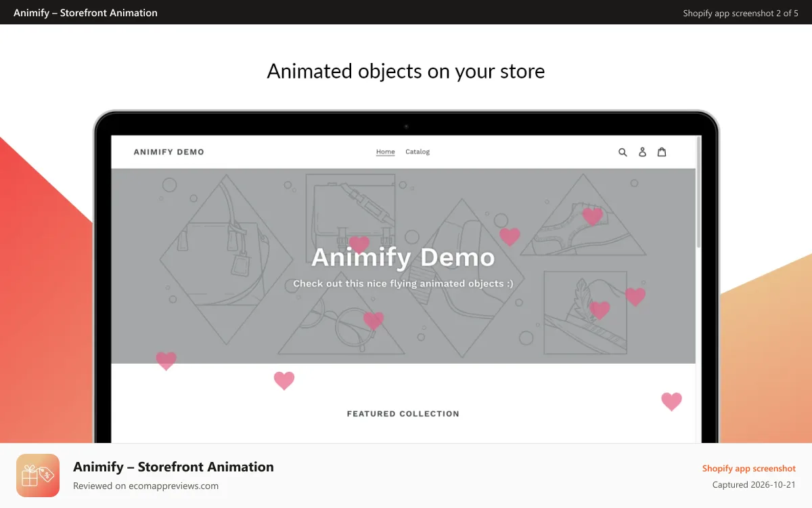Click the top bar 'Animify – Storefront Animation' title
The width and height of the screenshot is (812, 508).
(x=85, y=12)
